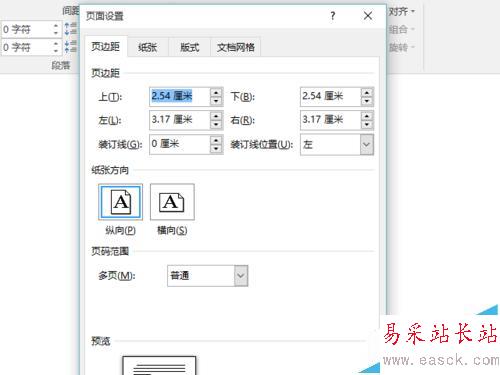Switch to the 版式 tab
The image size is (500, 375).
189,47
